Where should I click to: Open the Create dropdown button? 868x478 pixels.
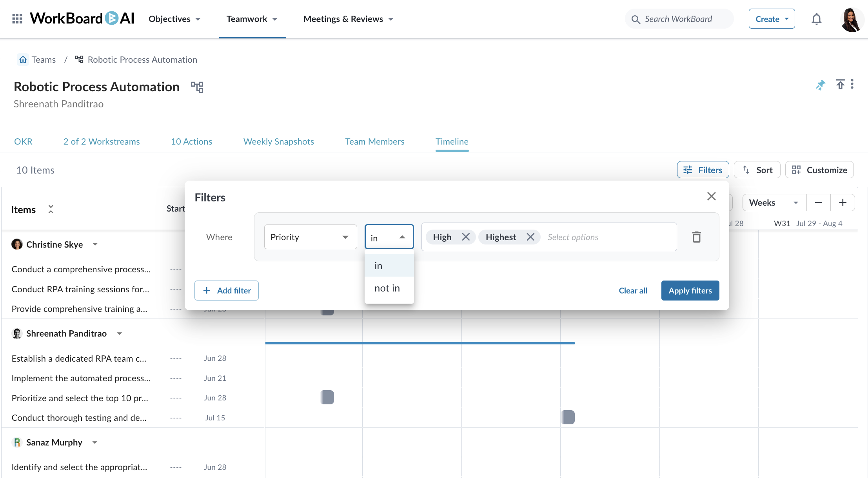pos(772,19)
